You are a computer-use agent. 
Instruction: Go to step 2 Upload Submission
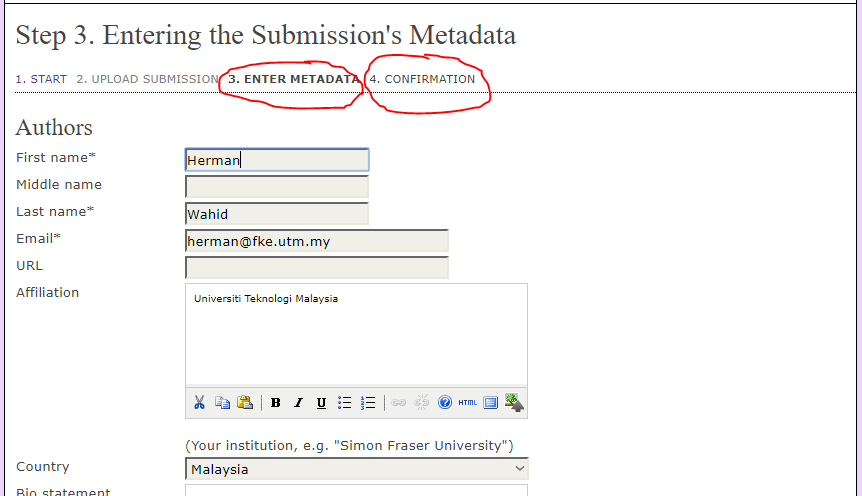pos(147,79)
